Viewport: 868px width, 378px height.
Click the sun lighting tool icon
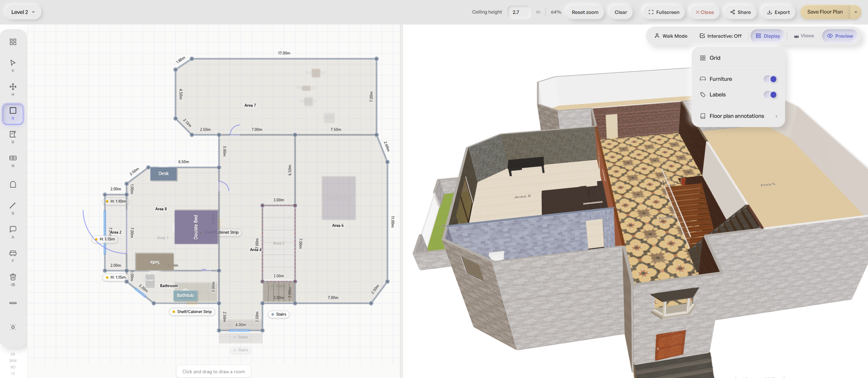[13, 327]
